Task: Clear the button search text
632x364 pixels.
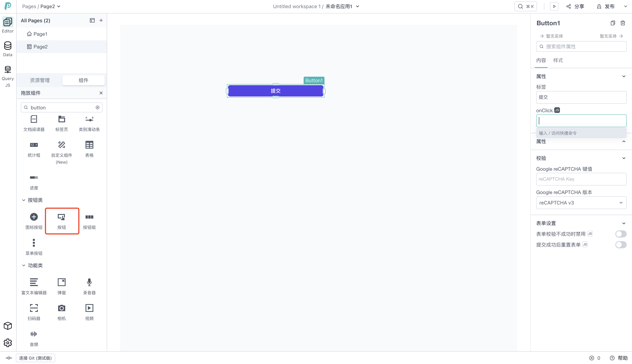Action: (98, 107)
